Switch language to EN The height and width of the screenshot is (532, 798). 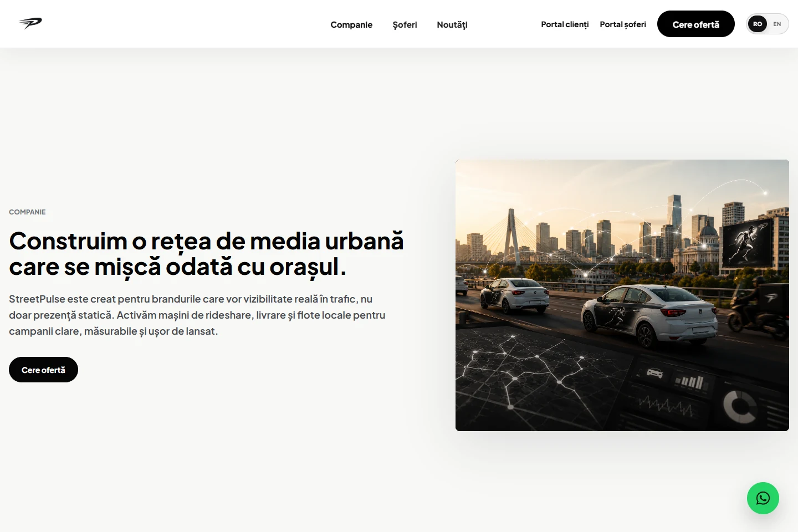[777, 24]
